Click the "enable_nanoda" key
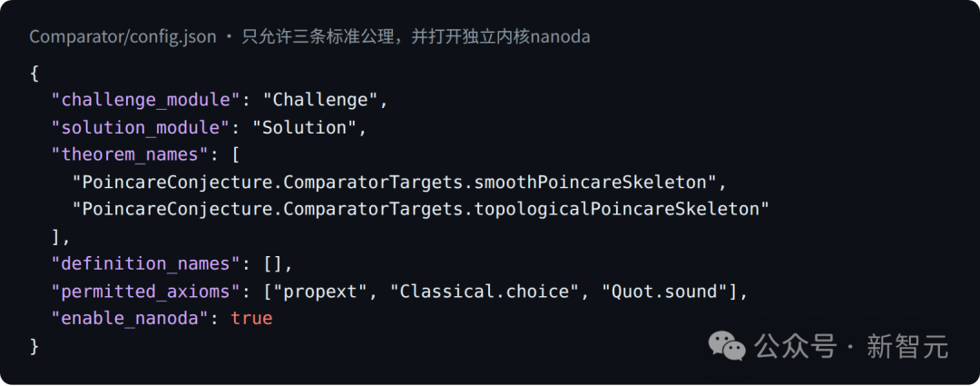This screenshot has height=386, width=980. 130,319
